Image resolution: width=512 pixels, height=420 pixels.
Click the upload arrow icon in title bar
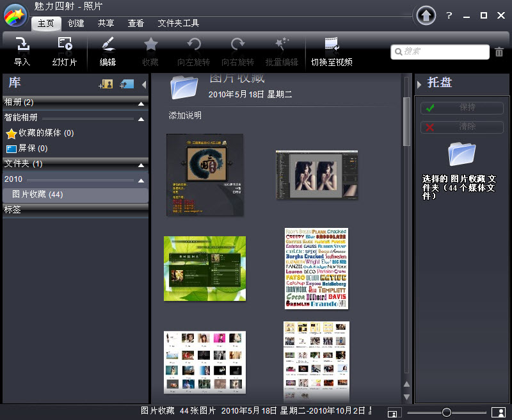426,15
